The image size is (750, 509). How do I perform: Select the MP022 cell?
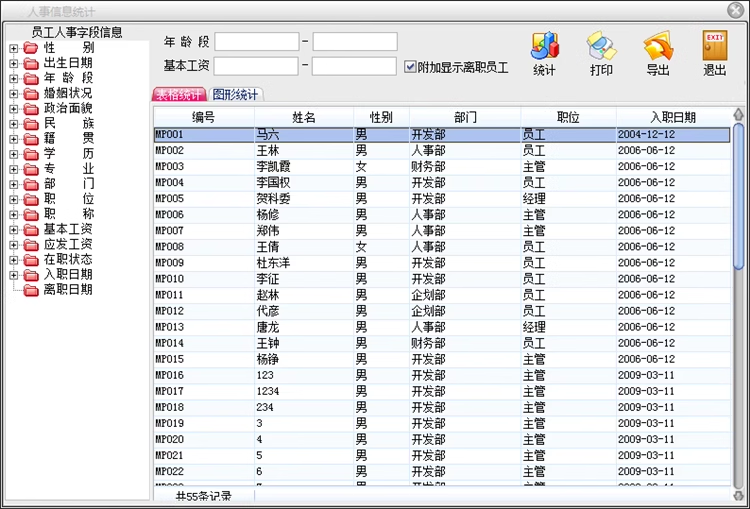(204, 472)
